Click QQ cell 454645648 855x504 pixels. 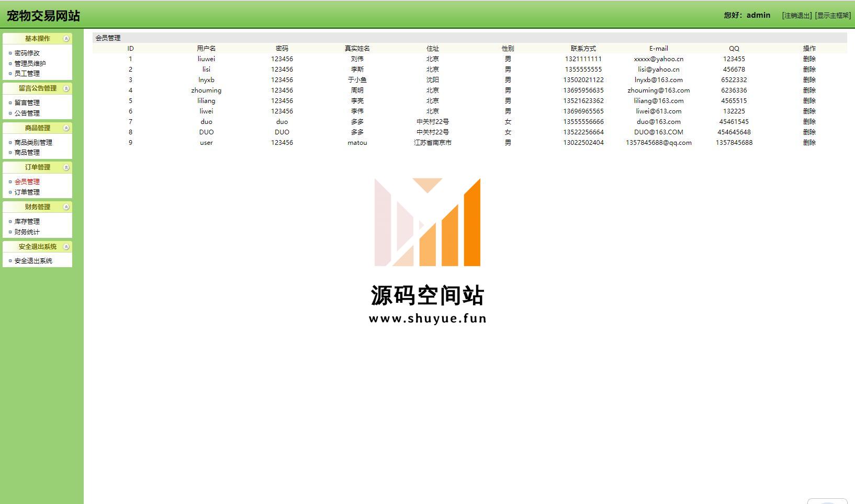tap(734, 132)
